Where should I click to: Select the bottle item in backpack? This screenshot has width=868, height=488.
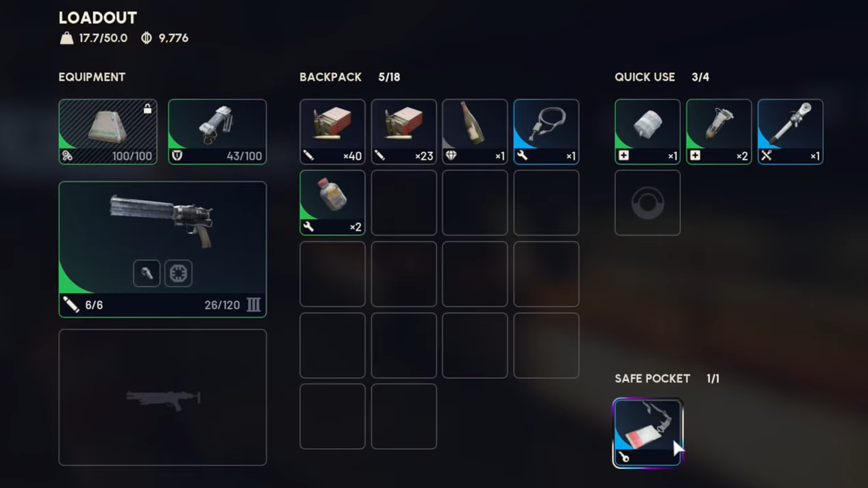click(475, 131)
